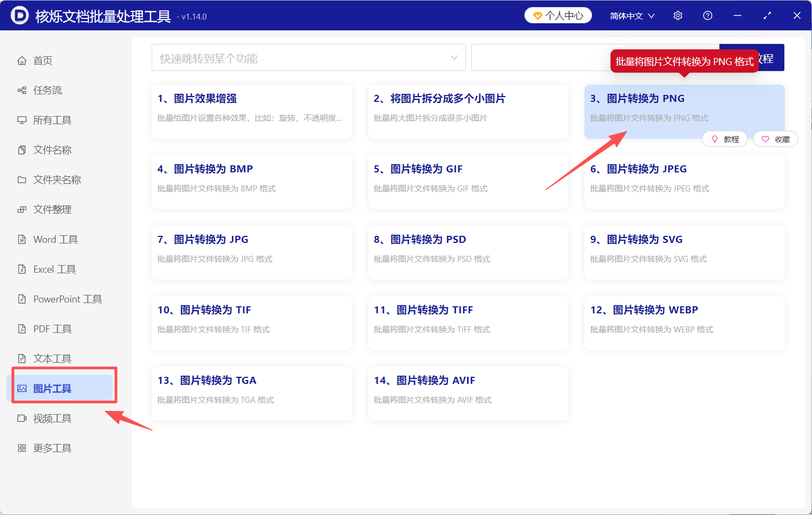Open the 任务流 task flow panel
Screen dimensions: 812x515
tap(48, 90)
